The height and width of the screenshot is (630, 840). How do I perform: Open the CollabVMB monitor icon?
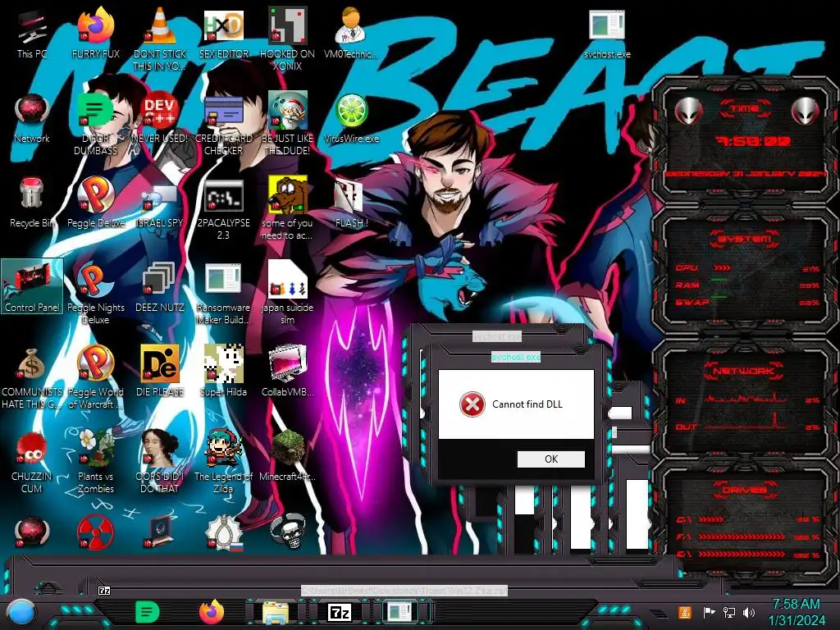(287, 372)
